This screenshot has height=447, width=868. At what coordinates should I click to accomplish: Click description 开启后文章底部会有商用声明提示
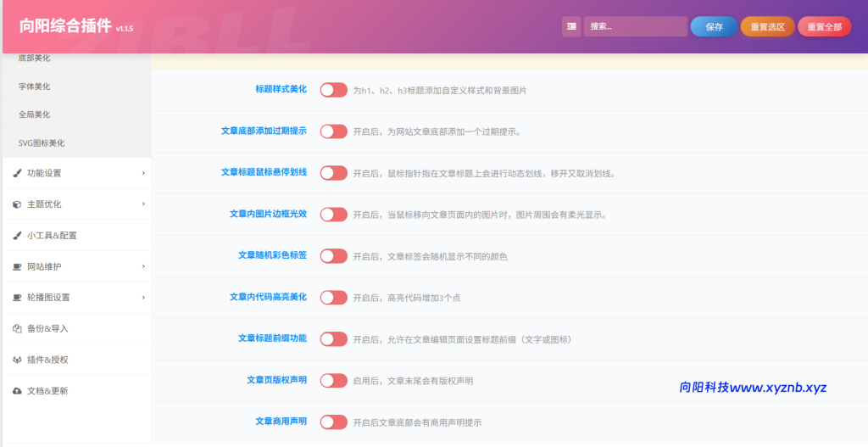(x=417, y=422)
